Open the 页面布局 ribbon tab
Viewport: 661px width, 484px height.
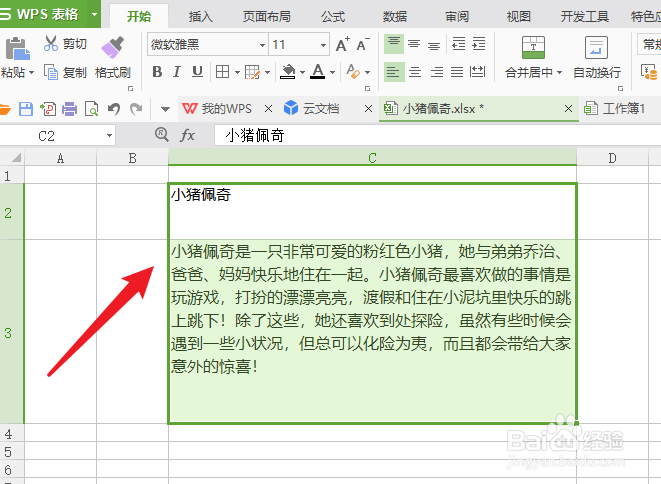pyautogui.click(x=266, y=16)
